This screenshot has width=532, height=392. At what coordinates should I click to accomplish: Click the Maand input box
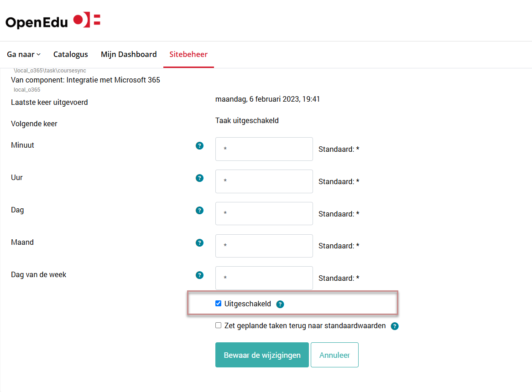coord(264,246)
